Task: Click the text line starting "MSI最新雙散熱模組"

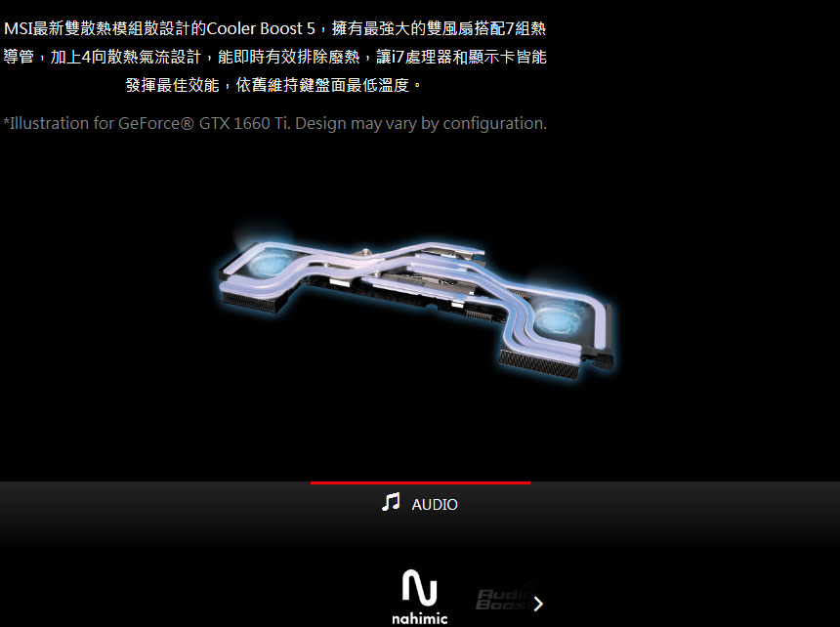Action: [274, 28]
